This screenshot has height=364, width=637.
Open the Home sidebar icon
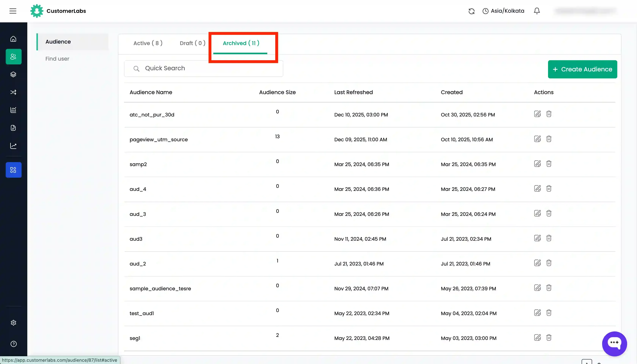tap(13, 39)
